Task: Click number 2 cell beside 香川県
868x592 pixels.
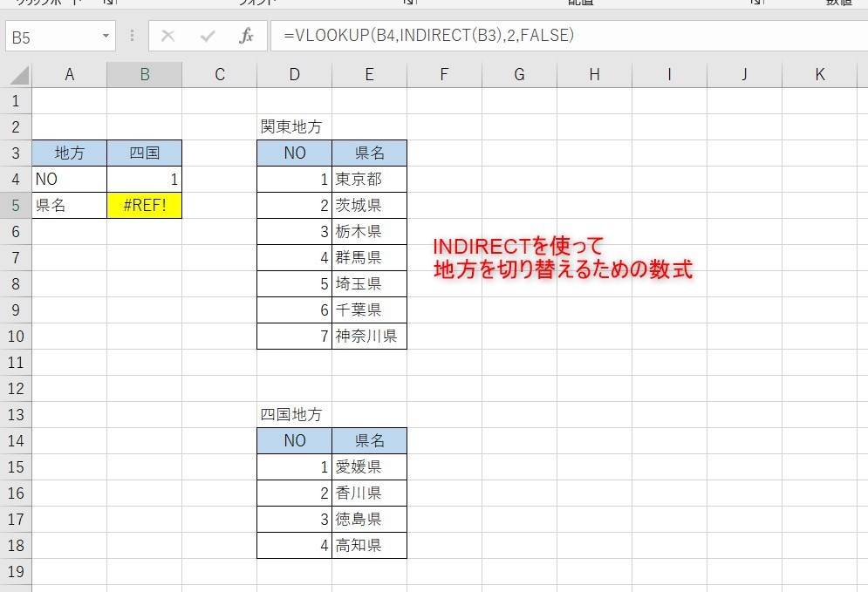Action: tap(295, 493)
